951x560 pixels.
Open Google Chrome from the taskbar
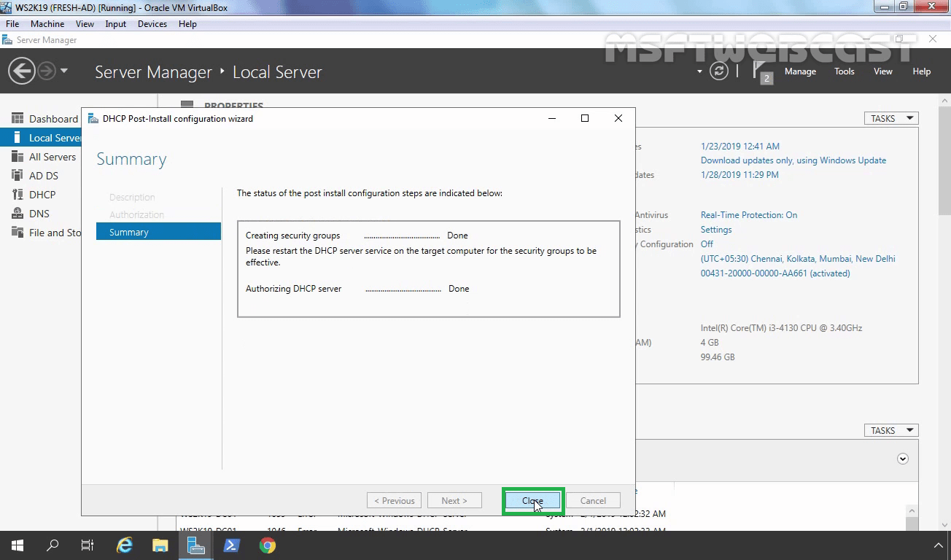[x=267, y=545]
